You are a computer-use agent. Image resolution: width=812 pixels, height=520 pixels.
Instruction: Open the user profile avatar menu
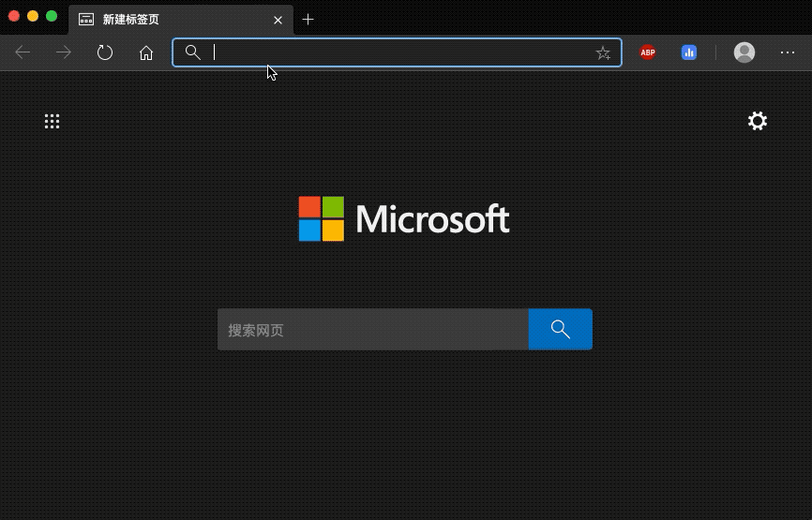pos(744,52)
